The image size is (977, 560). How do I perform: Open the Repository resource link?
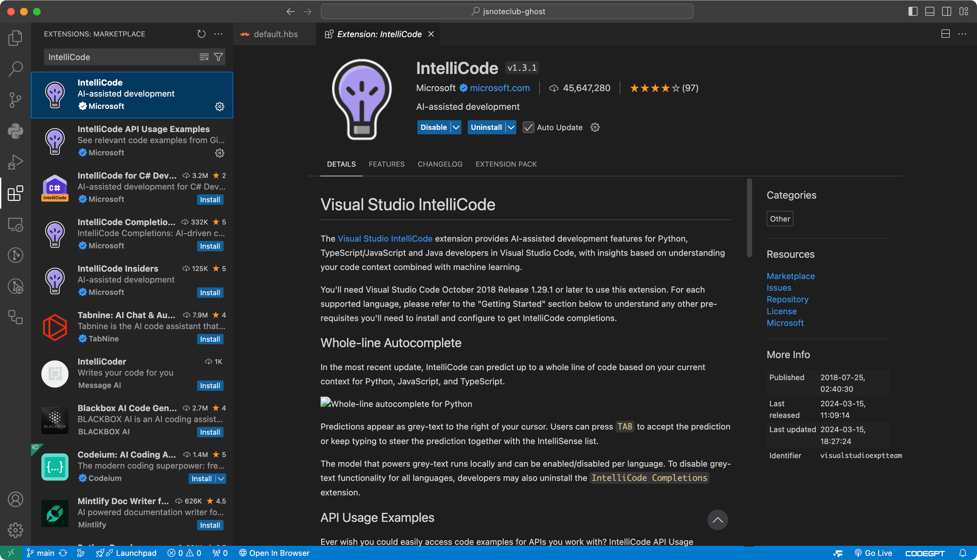787,299
